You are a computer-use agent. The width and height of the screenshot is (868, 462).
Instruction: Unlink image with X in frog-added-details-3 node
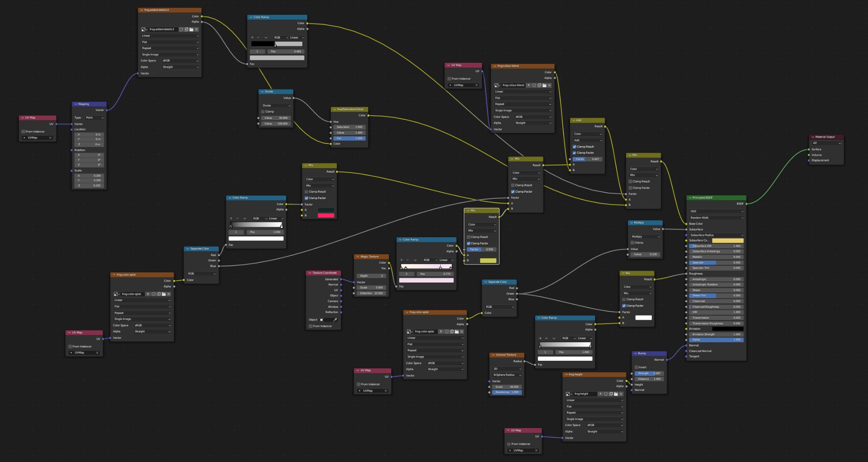197,29
